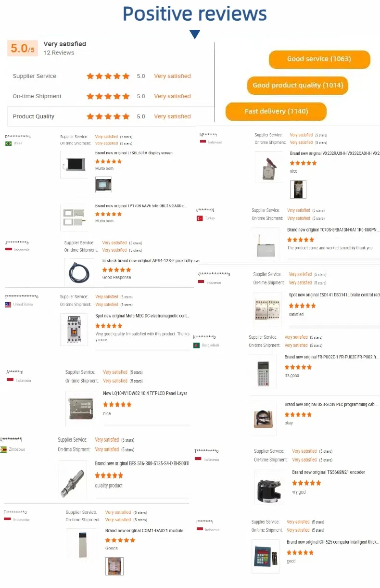This screenshot has height=588, width=380.
Task: Choose the Fast delivery (1140) tag
Action: pos(276,111)
